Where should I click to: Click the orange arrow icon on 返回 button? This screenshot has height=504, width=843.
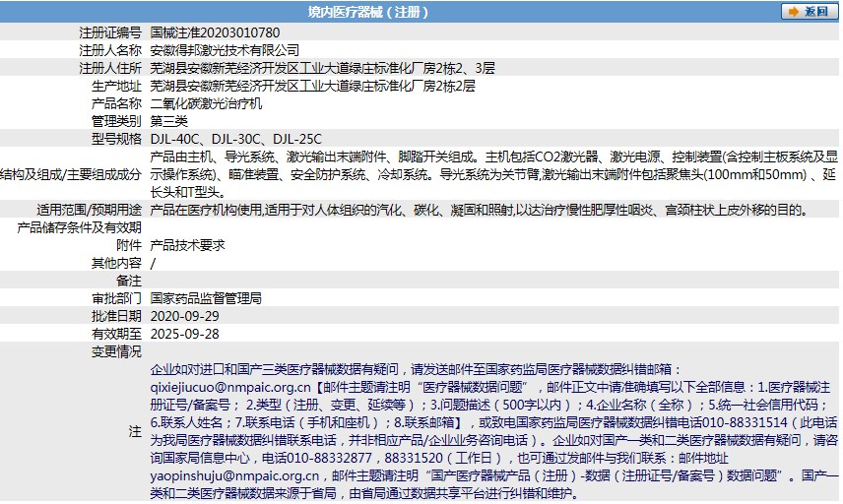tap(793, 12)
